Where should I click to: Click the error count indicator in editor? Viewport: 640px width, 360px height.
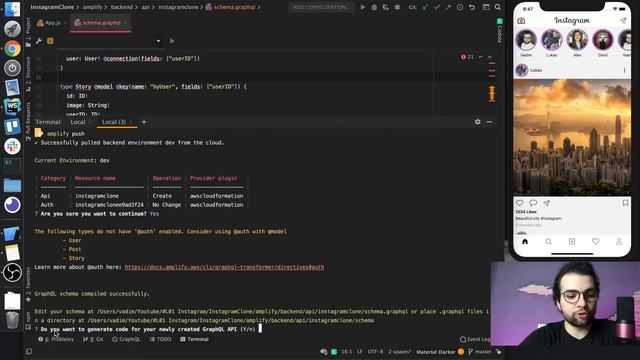[x=468, y=57]
